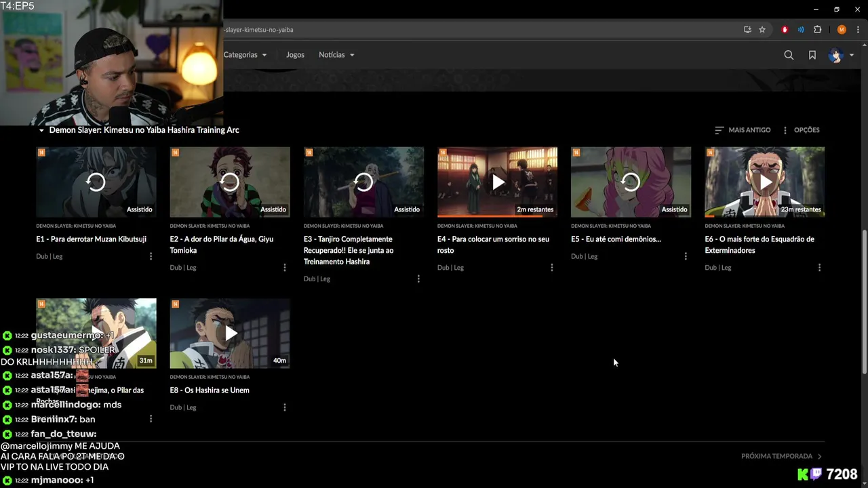This screenshot has height=488, width=868.
Task: Click the Assistido label on episode E1
Action: click(140, 209)
